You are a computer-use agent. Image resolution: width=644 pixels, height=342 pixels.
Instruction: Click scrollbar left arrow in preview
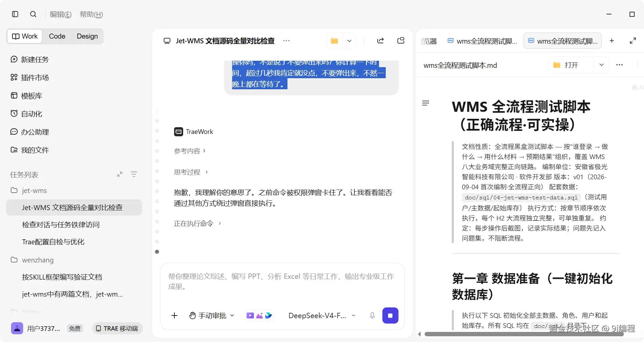(x=419, y=334)
